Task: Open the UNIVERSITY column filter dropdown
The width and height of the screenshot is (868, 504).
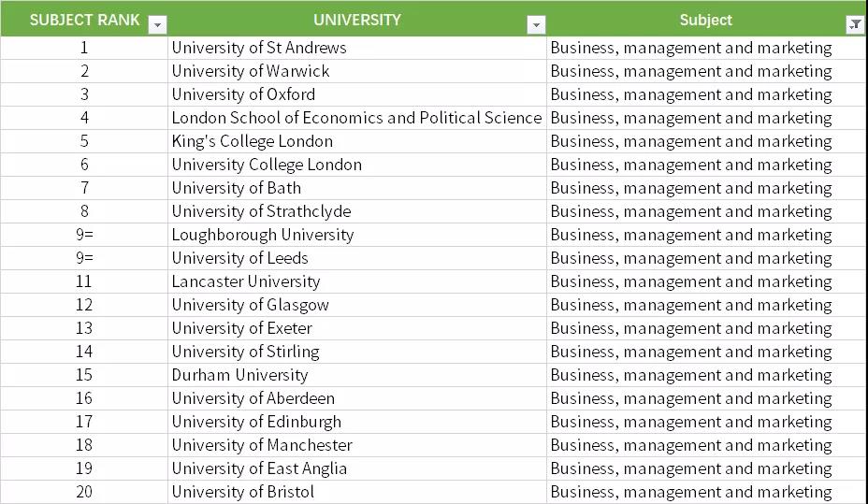Action: tap(536, 25)
